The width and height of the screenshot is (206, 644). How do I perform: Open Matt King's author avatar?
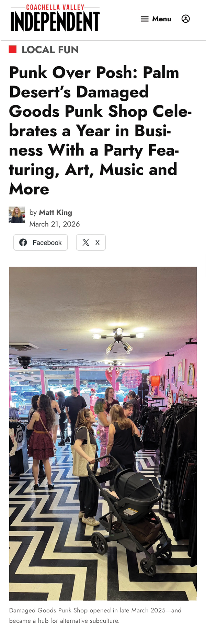(x=17, y=215)
